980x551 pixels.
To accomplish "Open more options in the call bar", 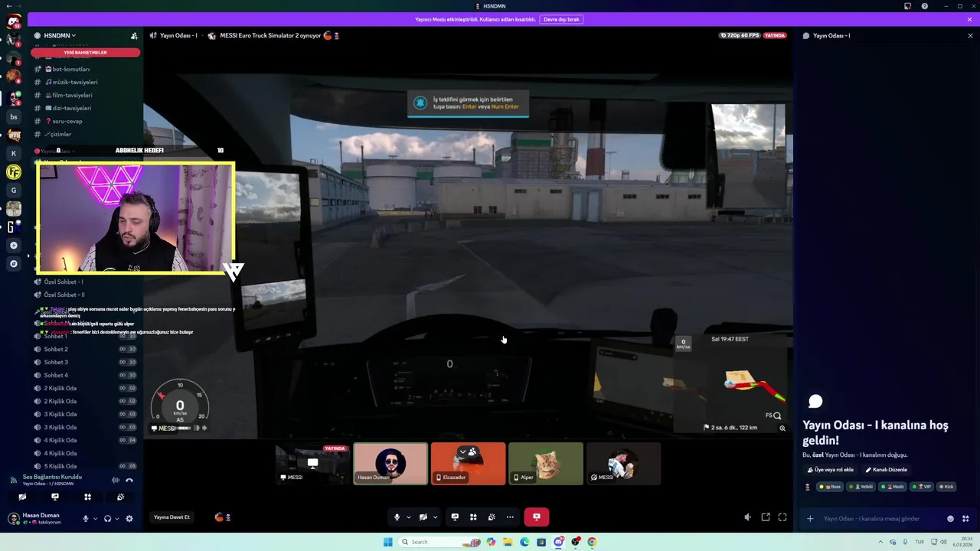I will [510, 517].
